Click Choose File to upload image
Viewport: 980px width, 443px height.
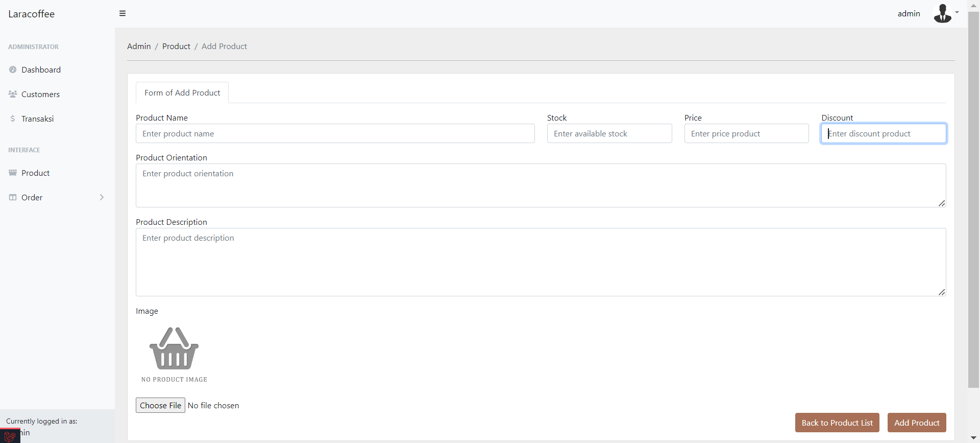coord(160,405)
